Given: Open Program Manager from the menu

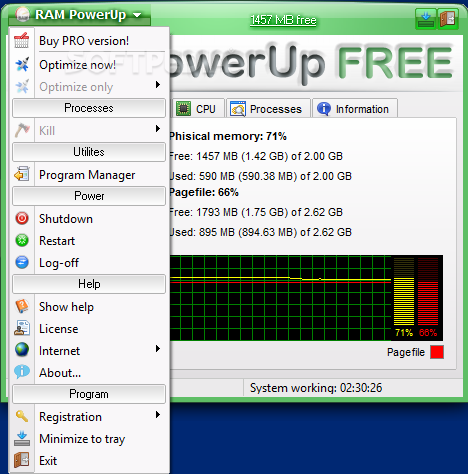Looking at the screenshot, I should coord(89,175).
